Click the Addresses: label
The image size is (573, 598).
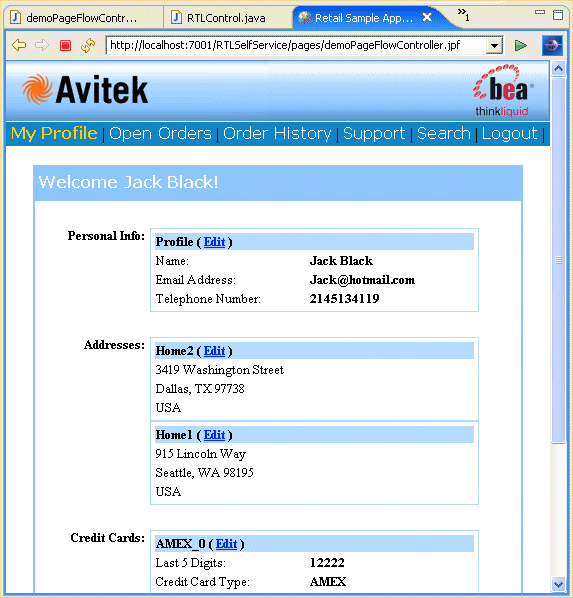click(114, 345)
